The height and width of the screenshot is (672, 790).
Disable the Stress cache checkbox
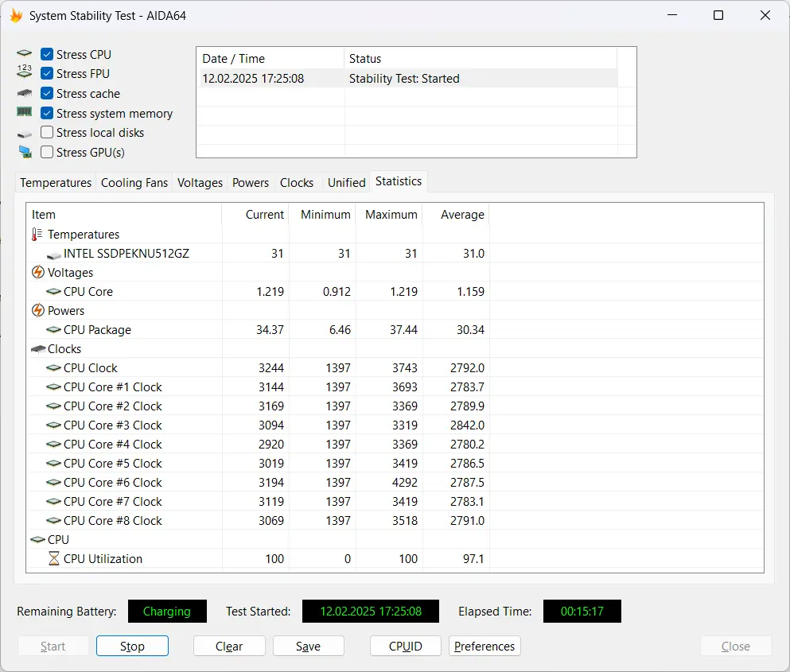tap(47, 93)
